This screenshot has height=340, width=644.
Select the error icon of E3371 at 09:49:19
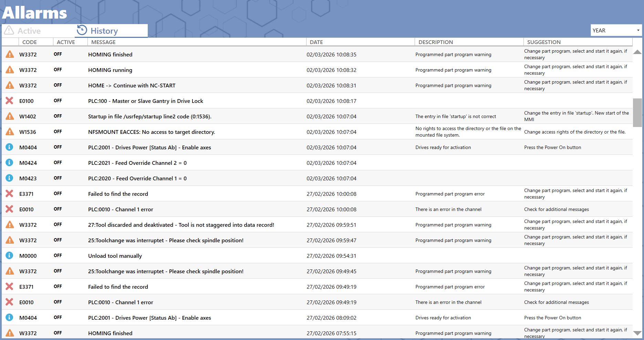[x=10, y=287]
